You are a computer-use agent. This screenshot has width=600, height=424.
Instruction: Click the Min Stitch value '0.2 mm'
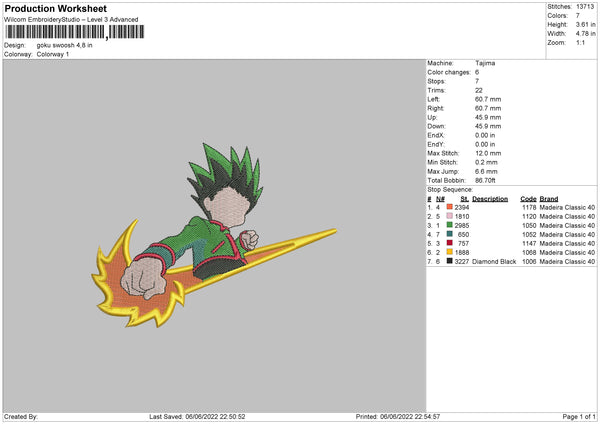coord(486,162)
